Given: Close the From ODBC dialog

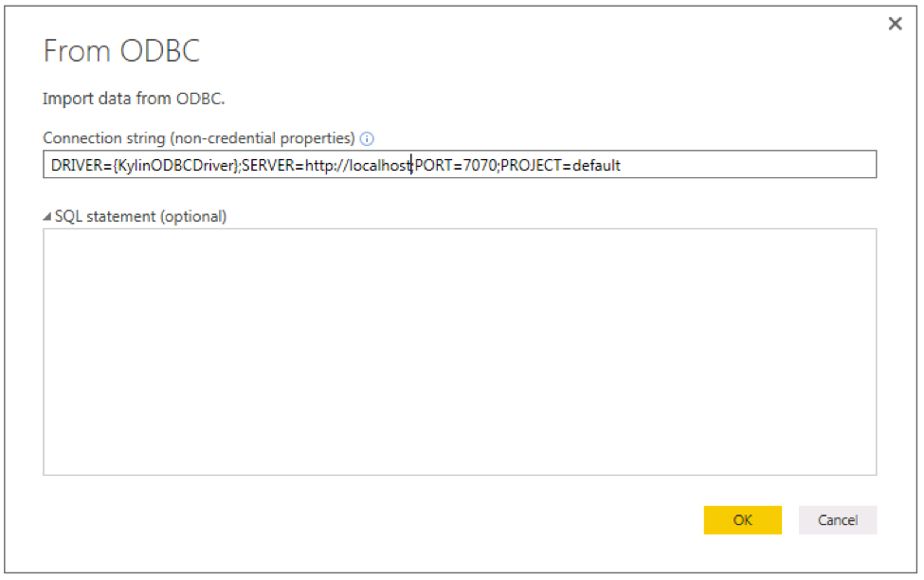Looking at the screenshot, I should point(895,24).
